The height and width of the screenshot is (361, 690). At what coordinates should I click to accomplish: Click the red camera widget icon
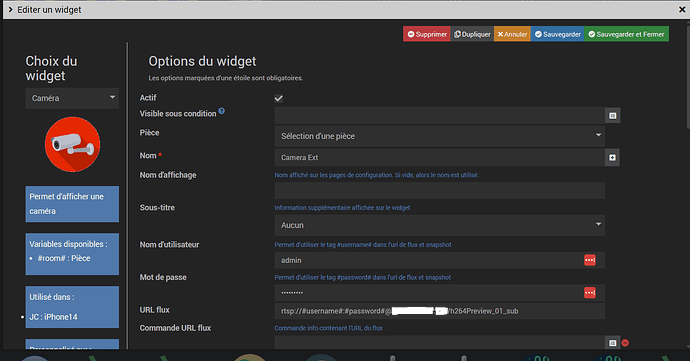73,144
